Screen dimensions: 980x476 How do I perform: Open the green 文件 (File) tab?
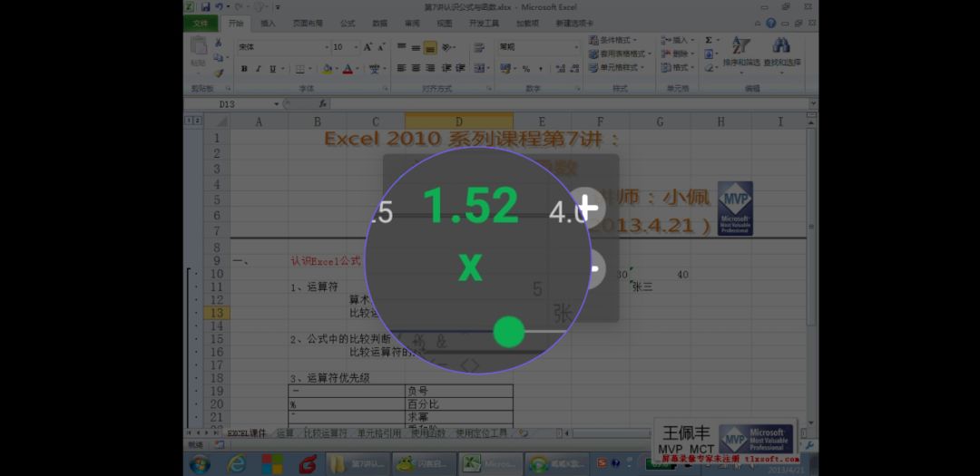coord(201,23)
